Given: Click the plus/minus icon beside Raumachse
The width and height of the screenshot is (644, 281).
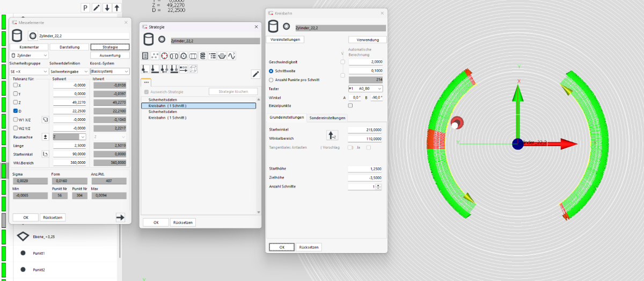Looking at the screenshot, I should [x=45, y=137].
